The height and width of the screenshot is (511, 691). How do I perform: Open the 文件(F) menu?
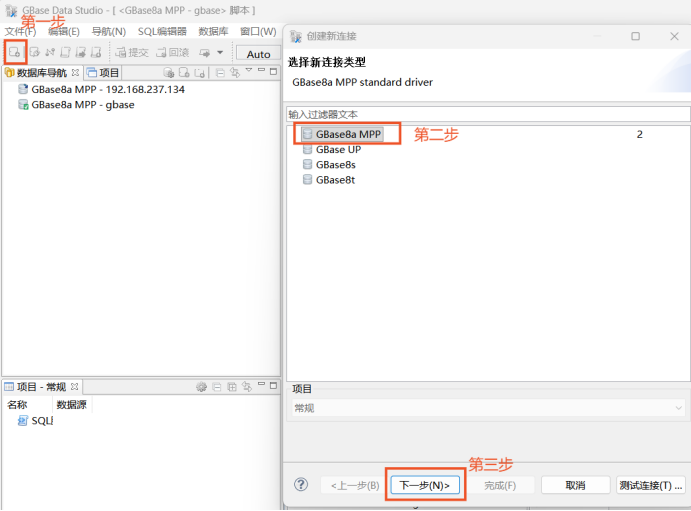20,32
